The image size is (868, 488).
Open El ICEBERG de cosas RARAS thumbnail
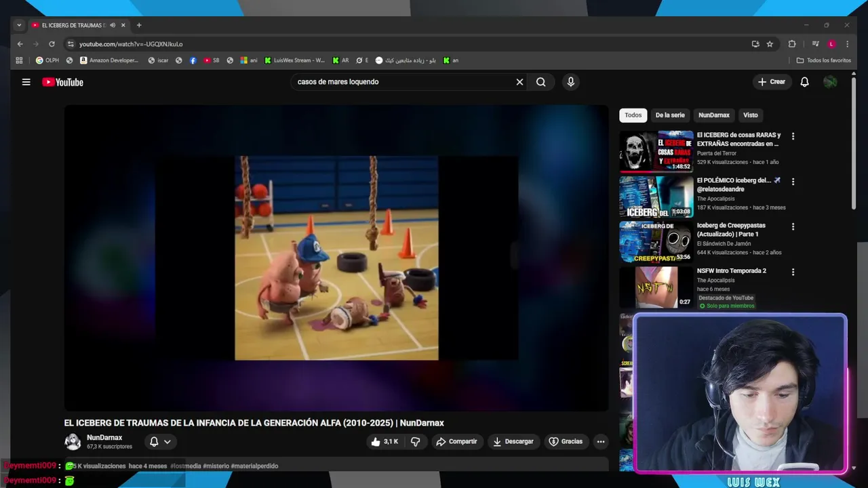pos(656,151)
